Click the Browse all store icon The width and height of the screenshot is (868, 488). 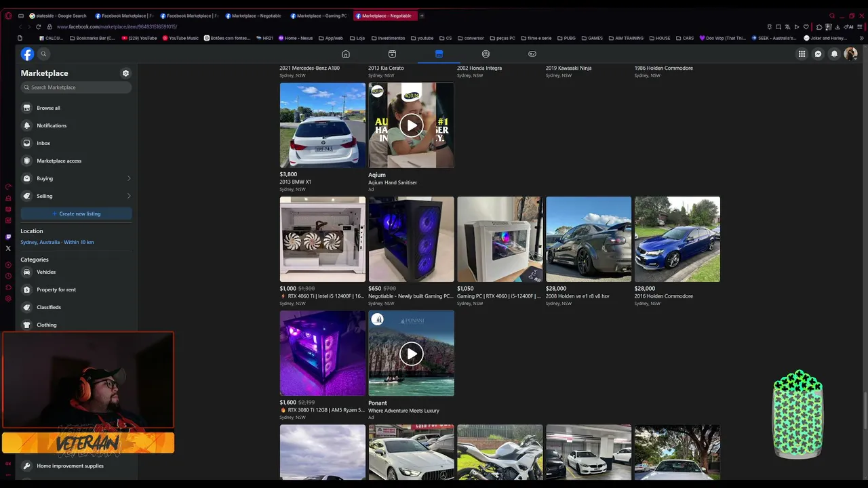coord(27,108)
